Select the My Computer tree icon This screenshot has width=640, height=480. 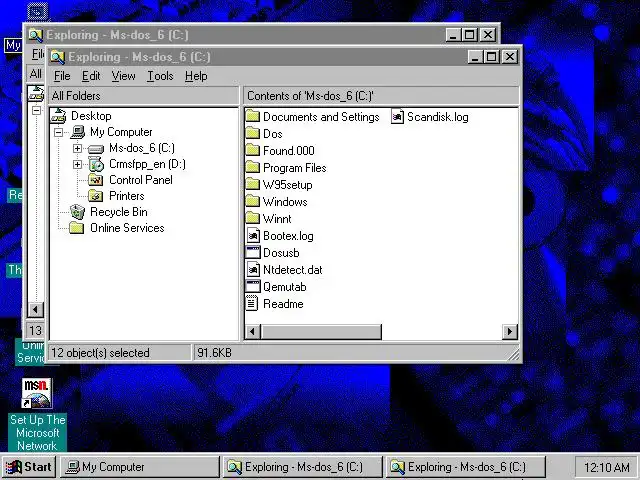tap(78, 132)
